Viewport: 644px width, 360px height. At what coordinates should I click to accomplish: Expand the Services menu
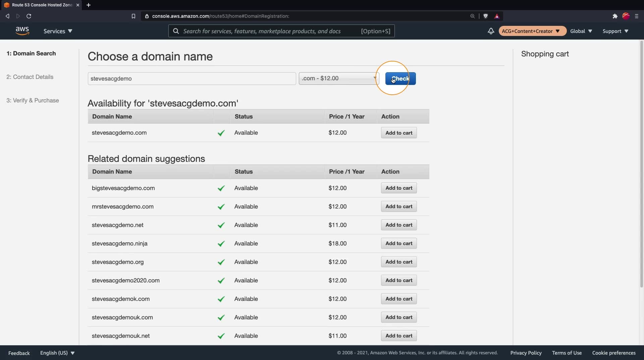[x=58, y=31]
